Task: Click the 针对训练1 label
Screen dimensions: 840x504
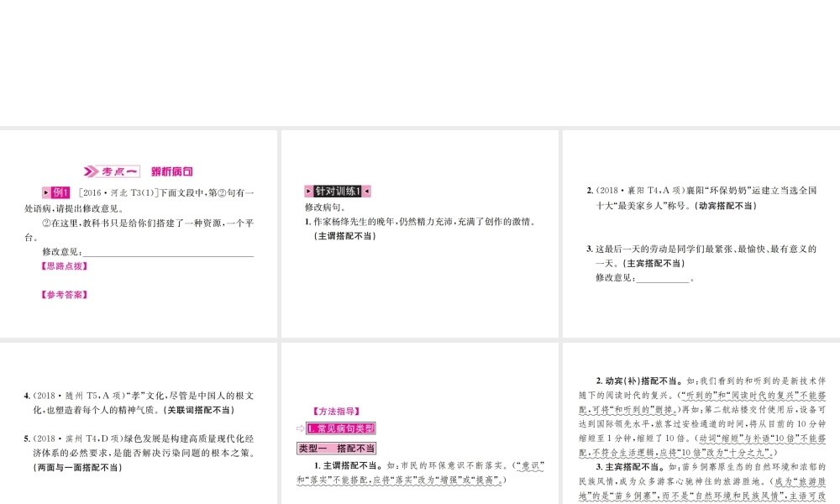Action: click(338, 192)
